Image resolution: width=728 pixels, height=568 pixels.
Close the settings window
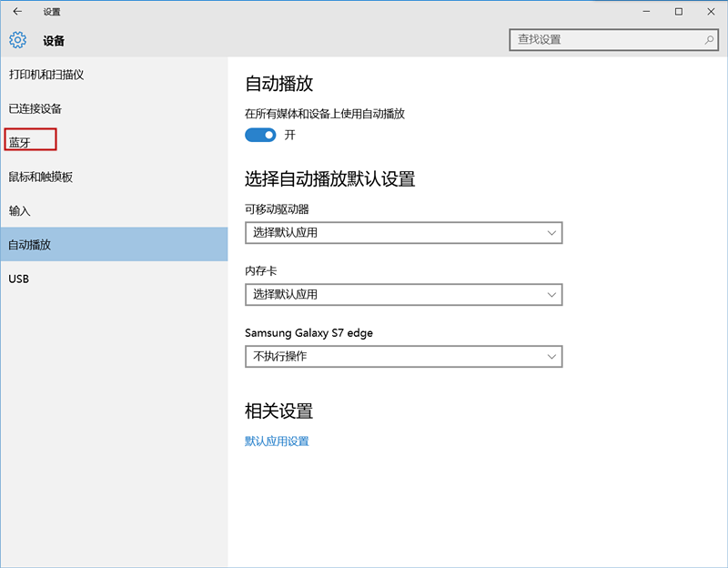tap(711, 12)
